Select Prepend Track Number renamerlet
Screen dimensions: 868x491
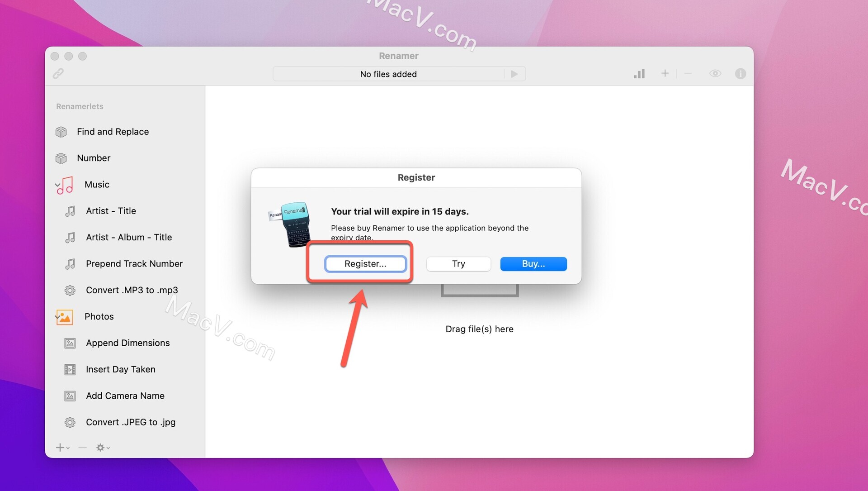[134, 264]
